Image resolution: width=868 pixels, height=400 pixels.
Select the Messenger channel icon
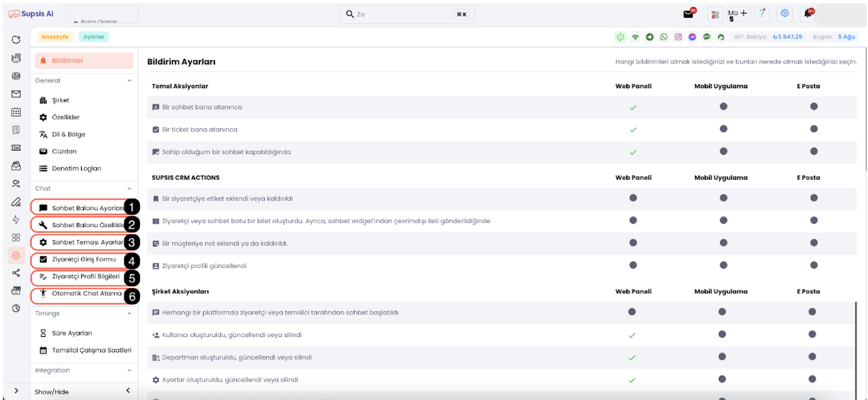692,37
